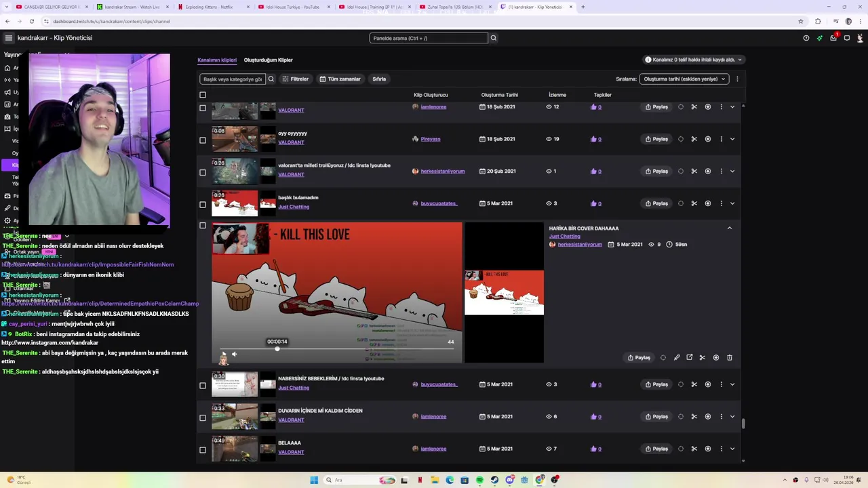Select checkbox for 'NABERSİNİZ BEBEKLERİM' clip
The height and width of the screenshot is (488, 868).
tap(202, 386)
